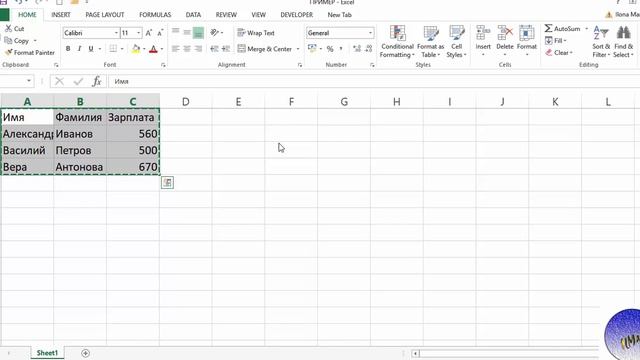Set Top Align for cell content
640x360 pixels.
coord(176,32)
